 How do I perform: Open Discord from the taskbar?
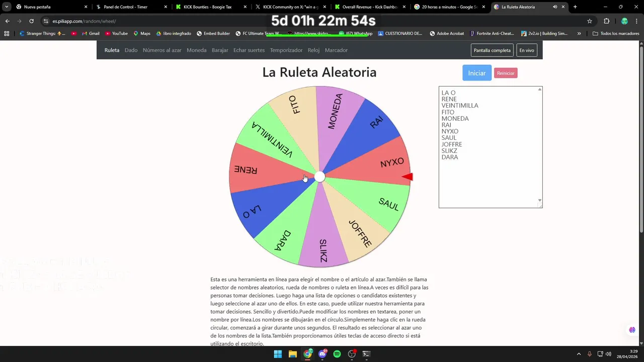pos(323,354)
